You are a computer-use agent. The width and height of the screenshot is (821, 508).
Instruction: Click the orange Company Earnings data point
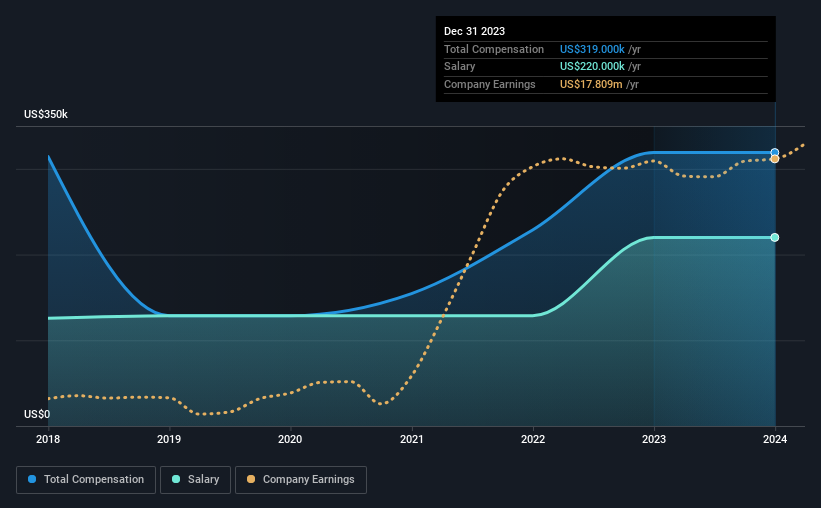(x=774, y=159)
